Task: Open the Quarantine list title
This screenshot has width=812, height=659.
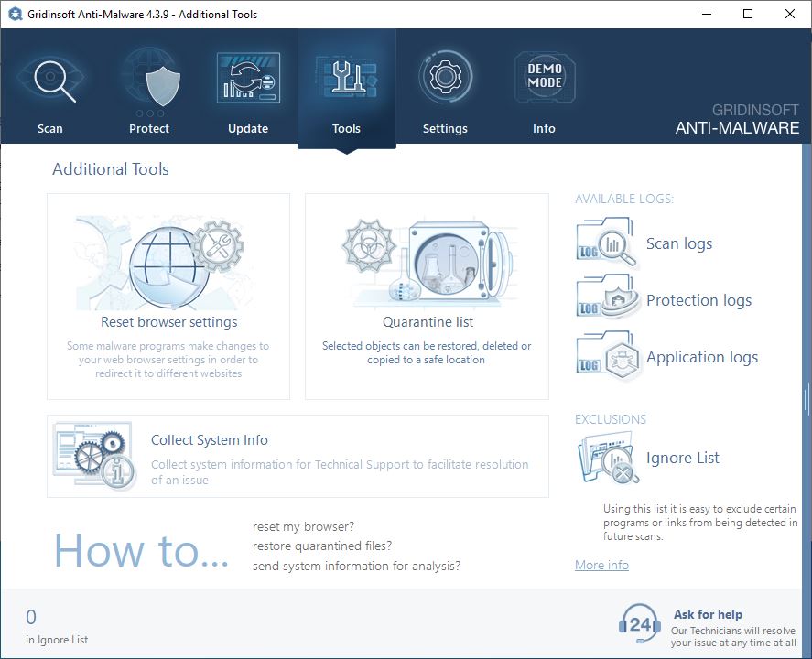Action: (x=428, y=322)
